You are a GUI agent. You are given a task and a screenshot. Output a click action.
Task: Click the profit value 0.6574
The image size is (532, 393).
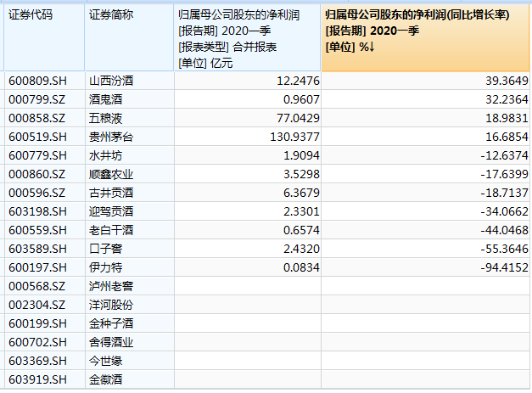[x=301, y=230]
